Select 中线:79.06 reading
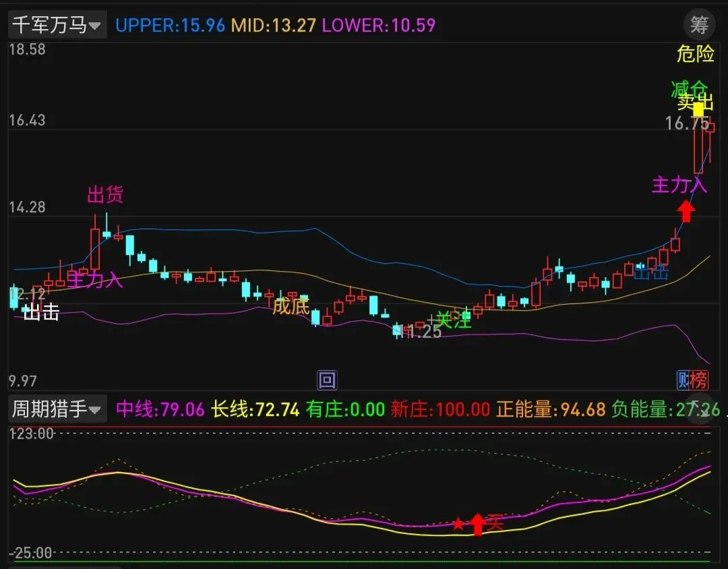Viewport: 728px width, 569px height. [x=160, y=409]
